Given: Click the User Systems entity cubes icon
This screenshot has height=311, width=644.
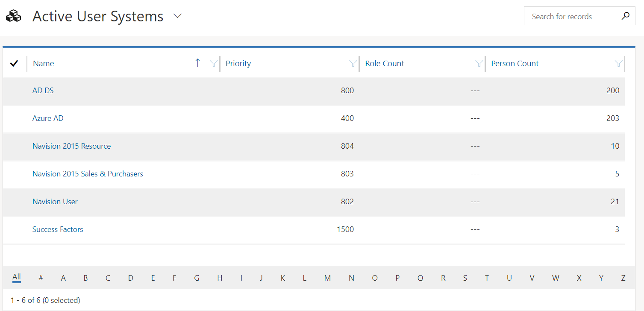Looking at the screenshot, I should pos(13,16).
